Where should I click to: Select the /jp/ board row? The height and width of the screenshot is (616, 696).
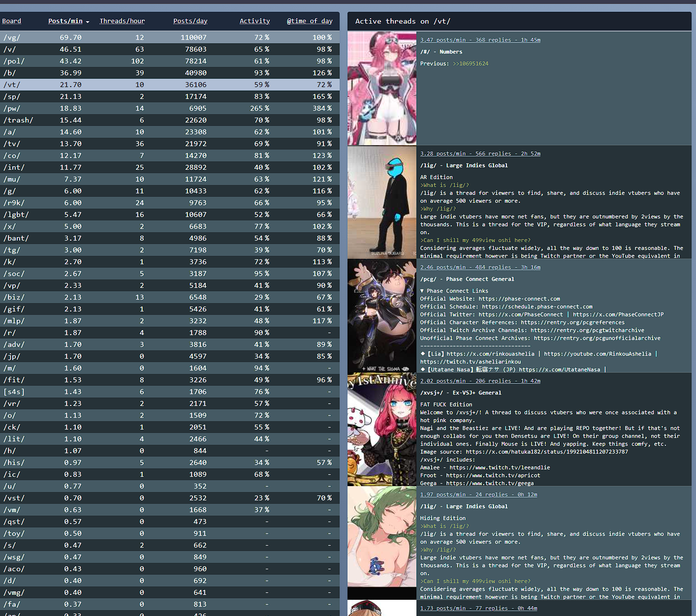point(170,356)
